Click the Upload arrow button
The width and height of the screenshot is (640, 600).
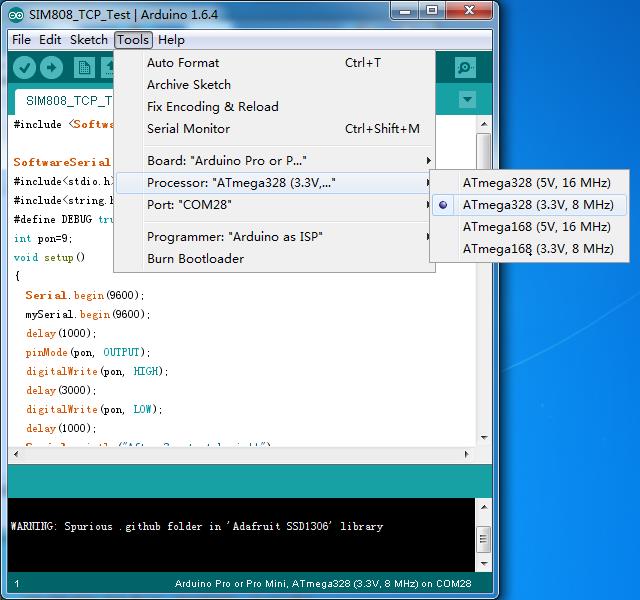pyautogui.click(x=51, y=67)
